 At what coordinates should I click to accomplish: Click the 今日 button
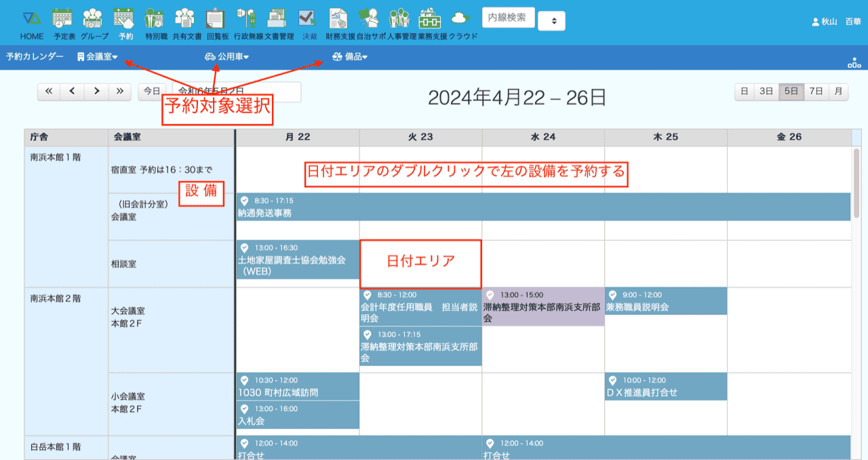(152, 92)
